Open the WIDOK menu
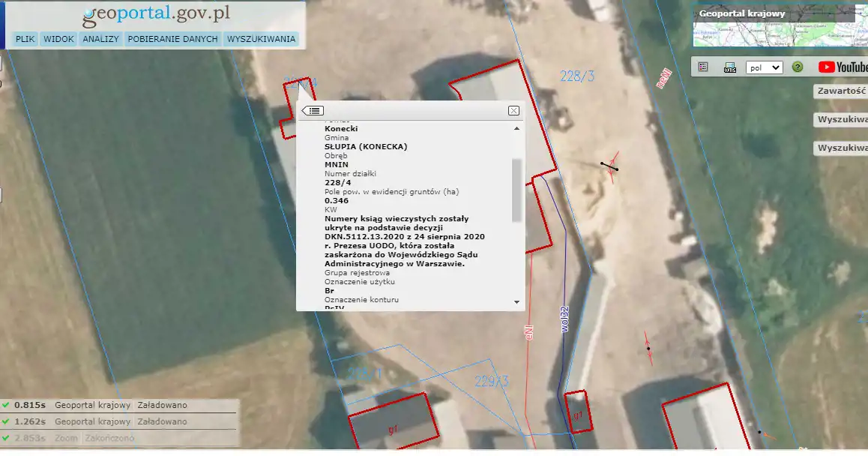The height and width of the screenshot is (456, 868). pos(58,39)
